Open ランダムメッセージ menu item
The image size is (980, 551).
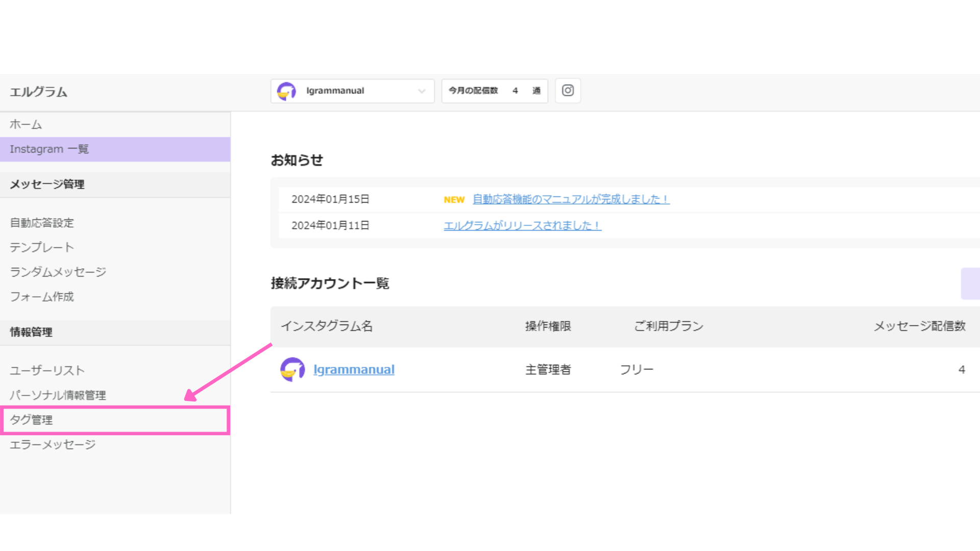tap(58, 272)
